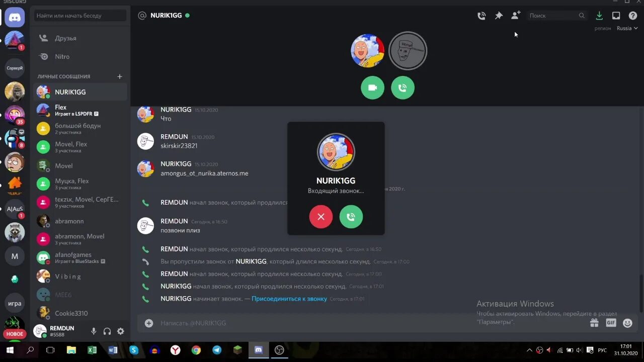Open the Movel, Flex group chat
This screenshot has height=362, width=644.
click(80, 147)
